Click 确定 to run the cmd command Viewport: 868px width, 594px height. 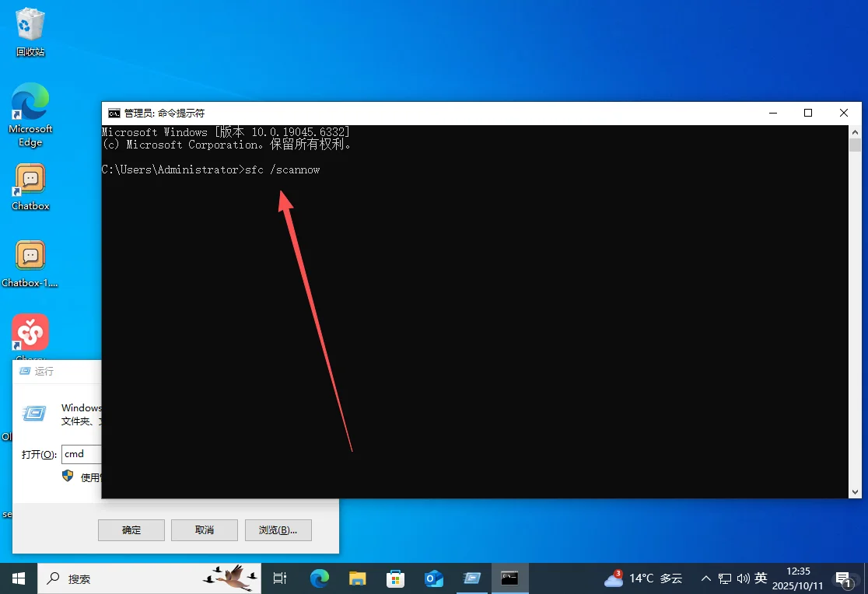[x=131, y=529]
